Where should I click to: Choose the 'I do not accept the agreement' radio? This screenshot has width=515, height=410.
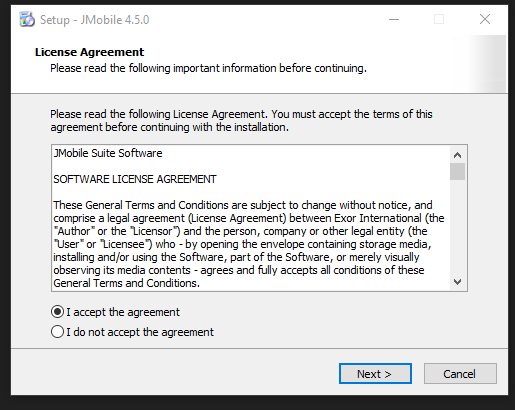point(57,332)
